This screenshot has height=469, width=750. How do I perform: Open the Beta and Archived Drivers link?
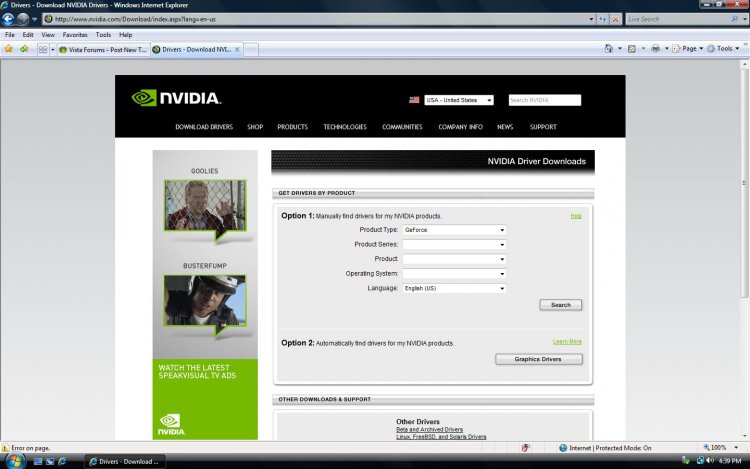coord(430,429)
